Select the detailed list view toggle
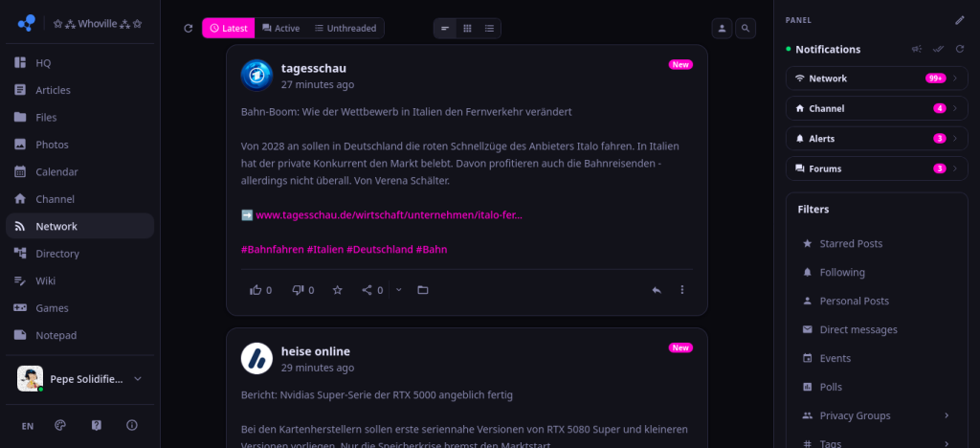The width and height of the screenshot is (980, 448). (x=489, y=28)
